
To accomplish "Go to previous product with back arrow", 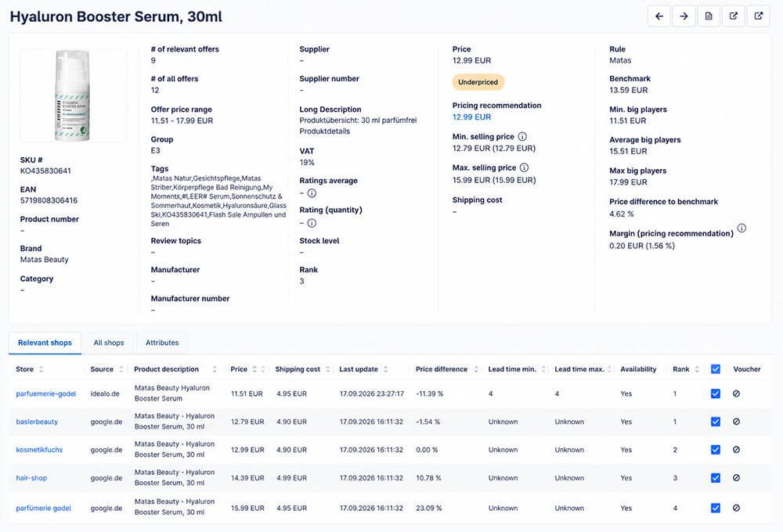I will point(659,16).
